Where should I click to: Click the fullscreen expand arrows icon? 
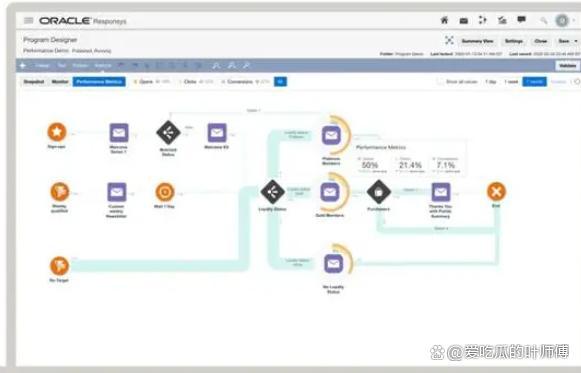(x=449, y=40)
